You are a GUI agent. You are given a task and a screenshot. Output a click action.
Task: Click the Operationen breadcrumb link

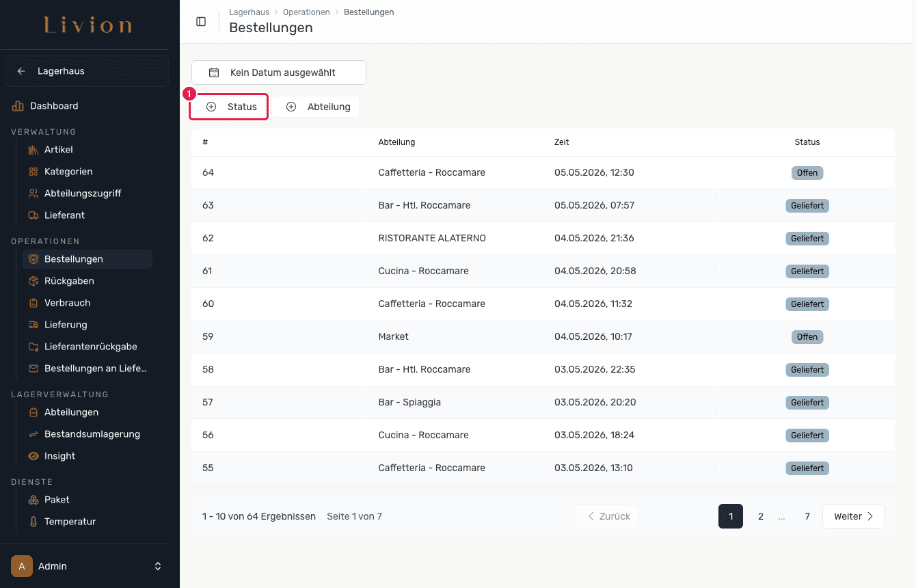[x=306, y=12]
